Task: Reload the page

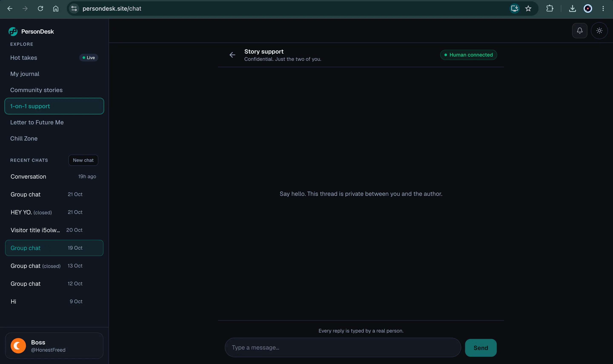Action: coord(40,9)
